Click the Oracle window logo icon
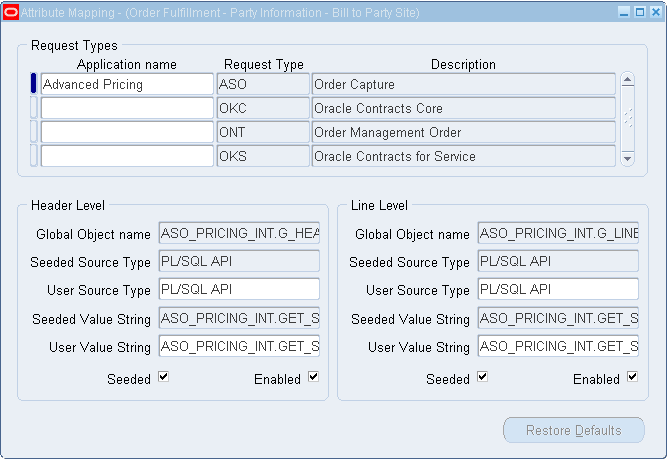Viewport: 670px width, 461px height. tap(11, 12)
